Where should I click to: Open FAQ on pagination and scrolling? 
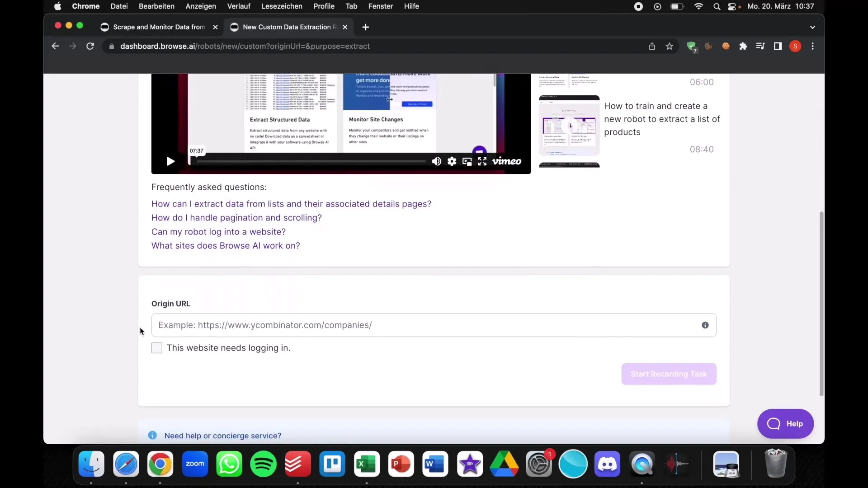click(236, 218)
